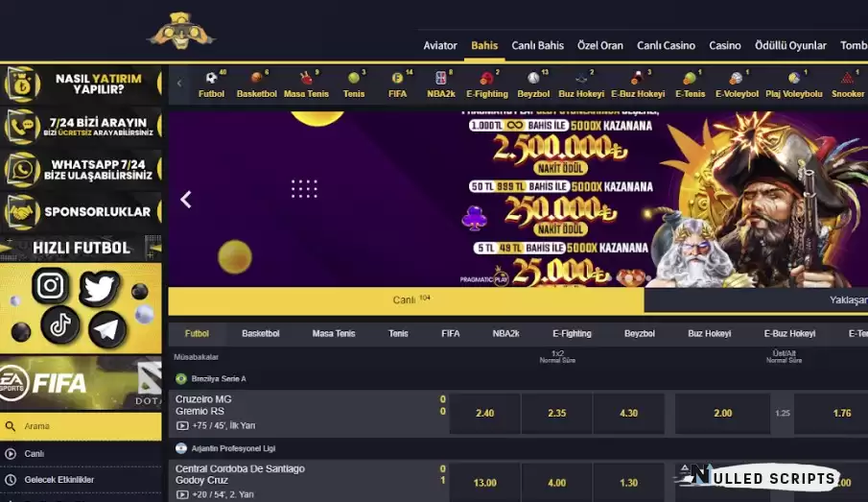Select the Masa Tenis category tab

(x=333, y=334)
